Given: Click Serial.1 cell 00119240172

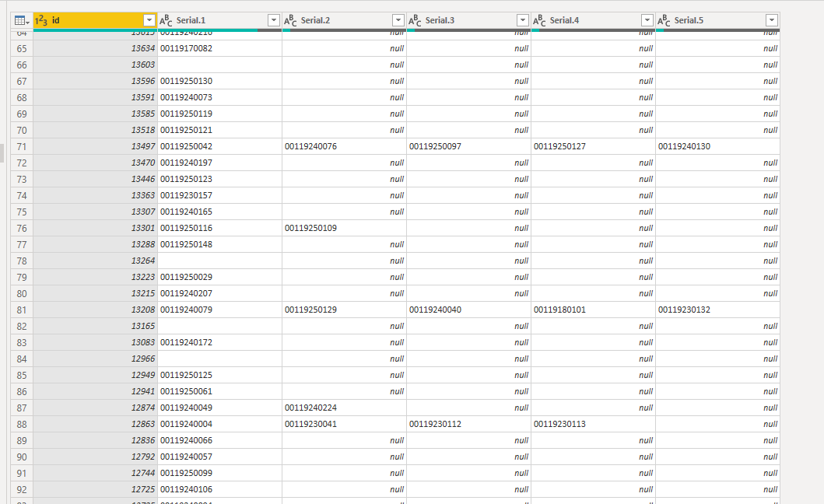Looking at the screenshot, I should pyautogui.click(x=219, y=342).
